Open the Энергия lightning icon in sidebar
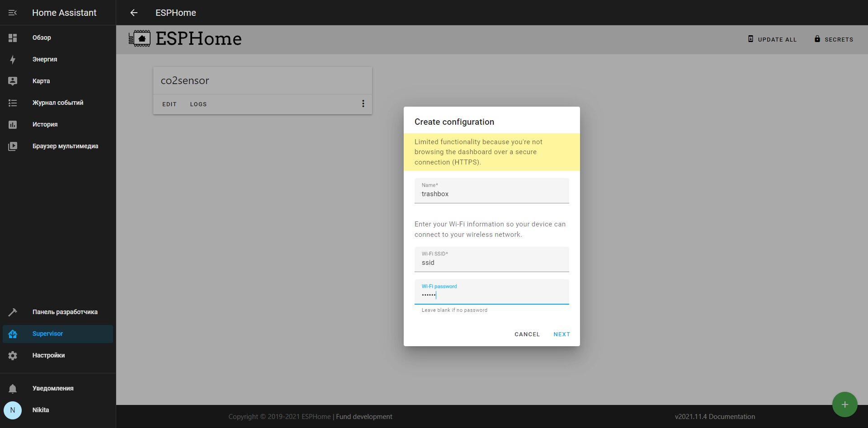868x428 pixels. click(x=13, y=59)
